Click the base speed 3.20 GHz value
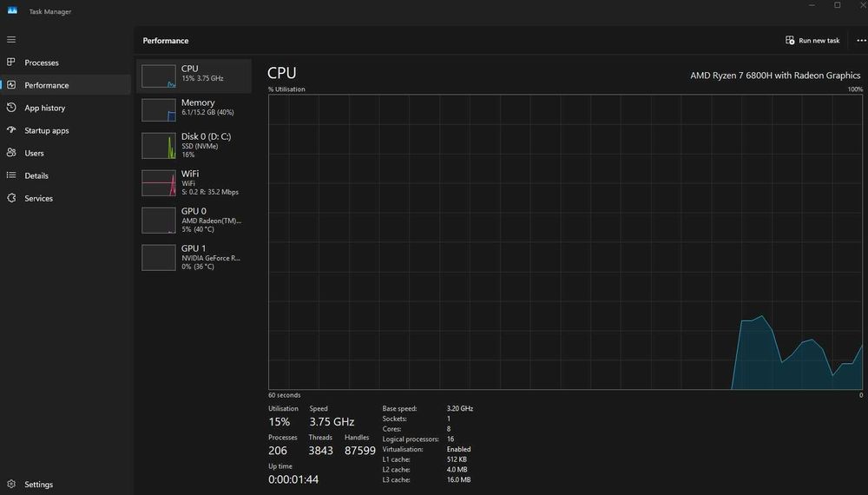Viewport: 868px width, 495px height. click(460, 409)
